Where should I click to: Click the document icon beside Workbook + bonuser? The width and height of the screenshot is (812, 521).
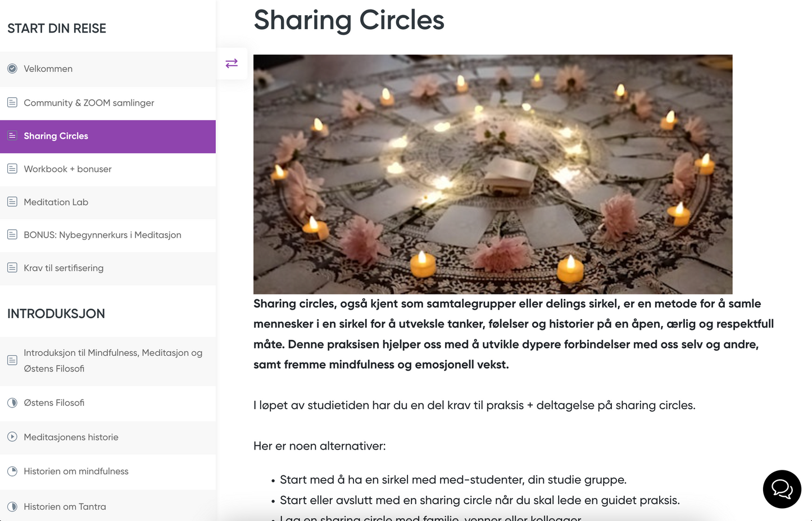[12, 169]
